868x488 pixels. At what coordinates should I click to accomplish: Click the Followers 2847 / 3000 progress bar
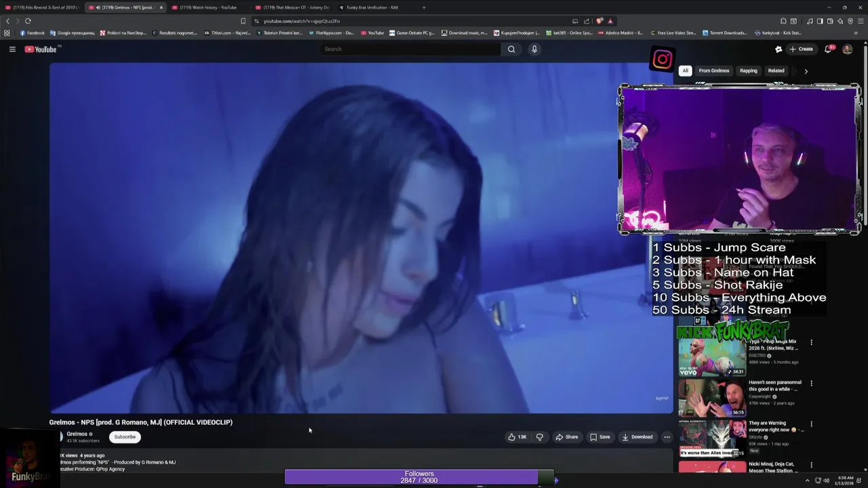pyautogui.click(x=419, y=477)
